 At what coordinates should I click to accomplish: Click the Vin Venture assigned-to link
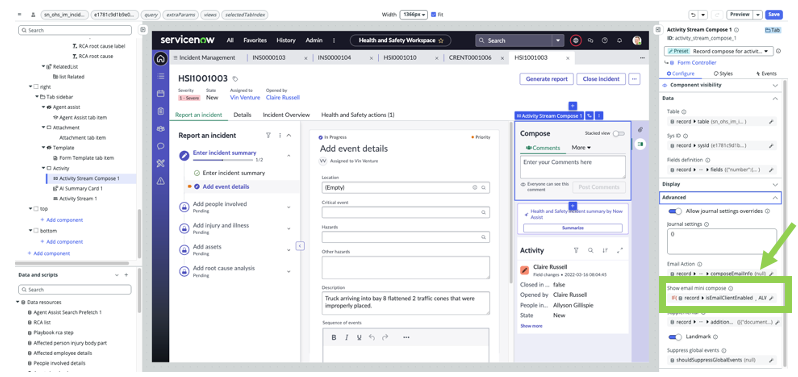(245, 97)
